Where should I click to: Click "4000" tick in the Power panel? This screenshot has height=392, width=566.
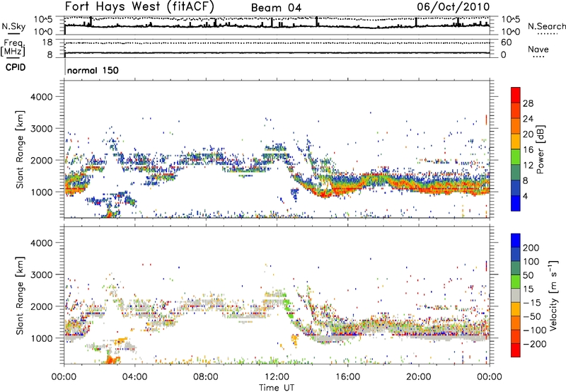tap(41, 97)
